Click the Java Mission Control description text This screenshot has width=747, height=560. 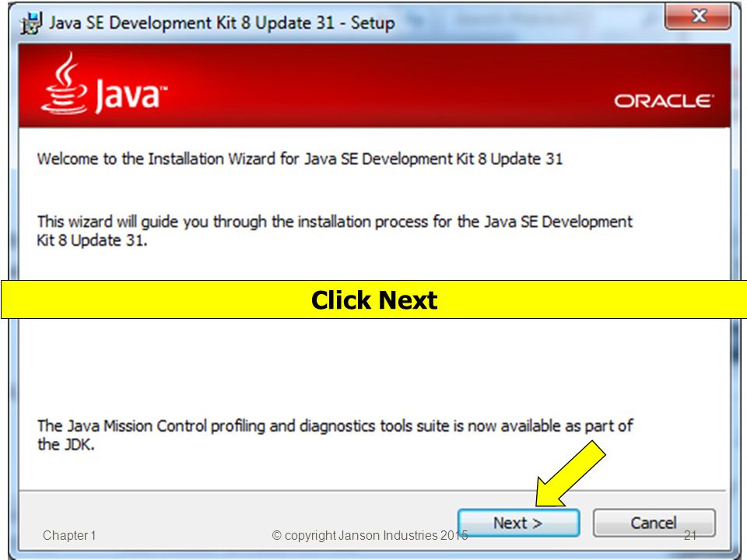tap(335, 435)
